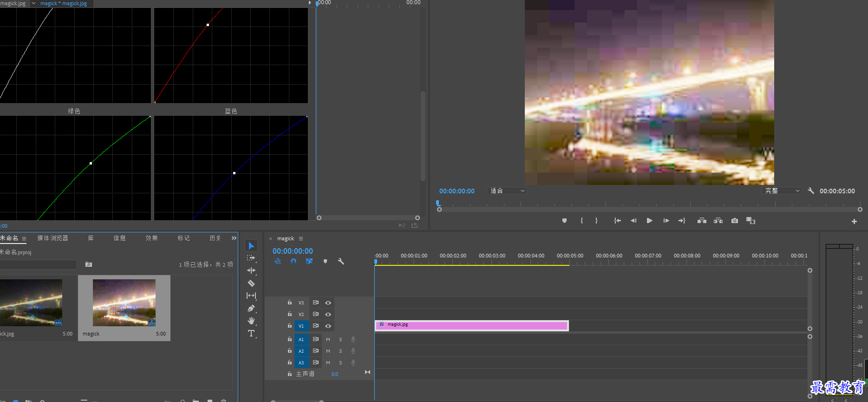Open the 完整 playback resolution dropdown
Screen dimensions: 868x402
tap(782, 191)
